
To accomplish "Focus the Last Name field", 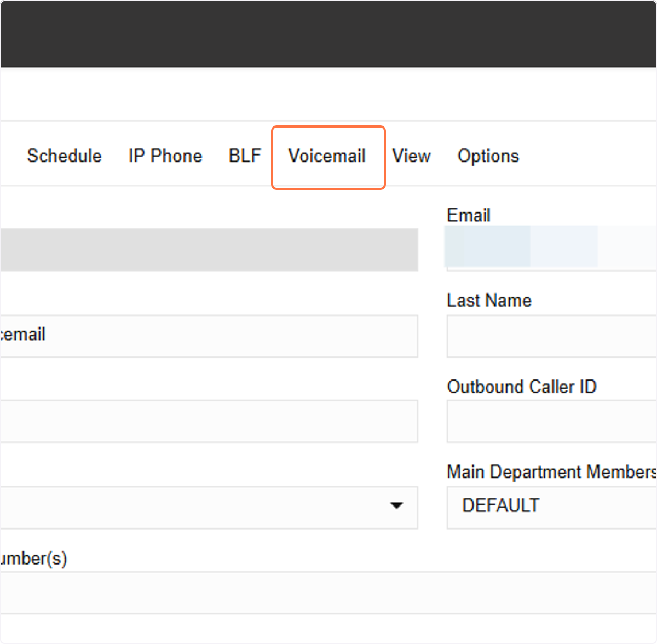I will click(x=551, y=336).
